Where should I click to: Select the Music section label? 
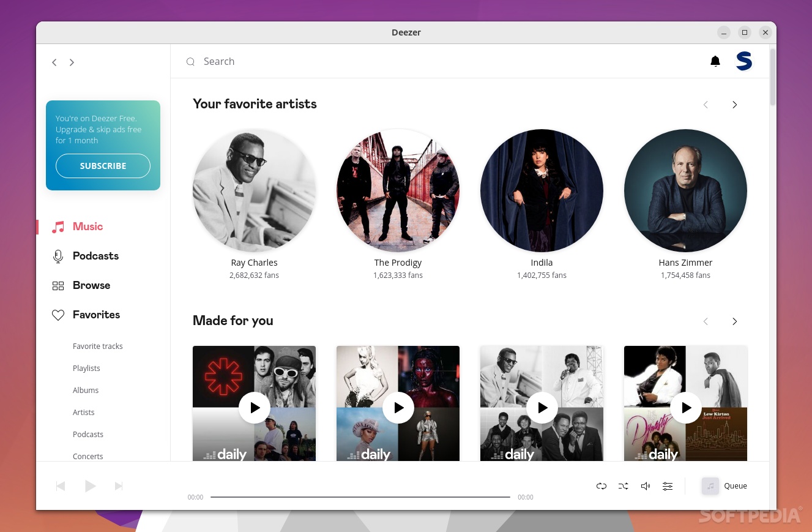(88, 227)
